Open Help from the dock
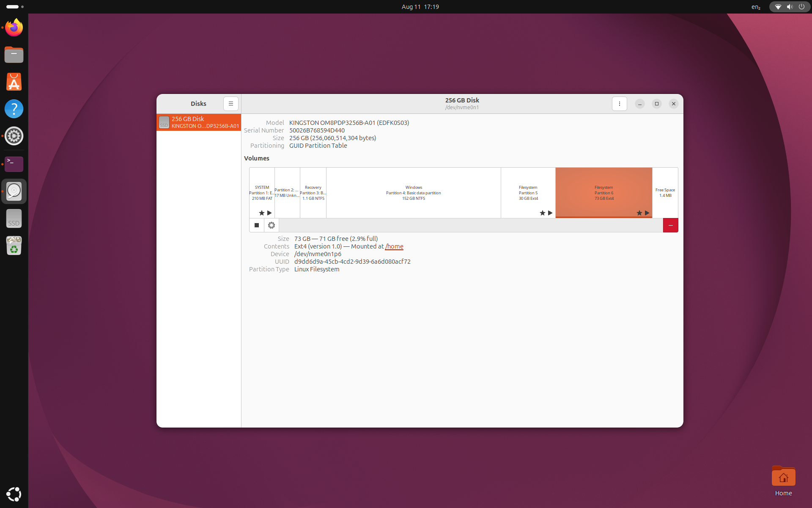The width and height of the screenshot is (812, 508). pyautogui.click(x=14, y=109)
